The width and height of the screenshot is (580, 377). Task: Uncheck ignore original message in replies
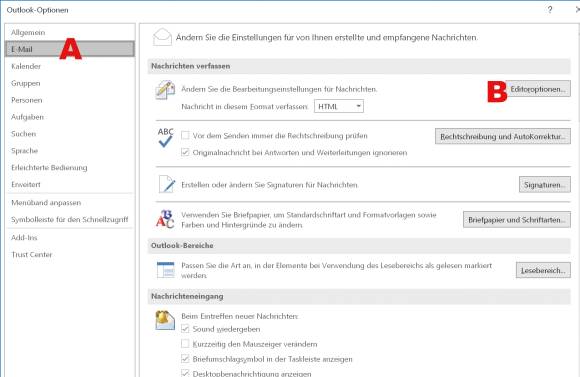pyautogui.click(x=185, y=152)
